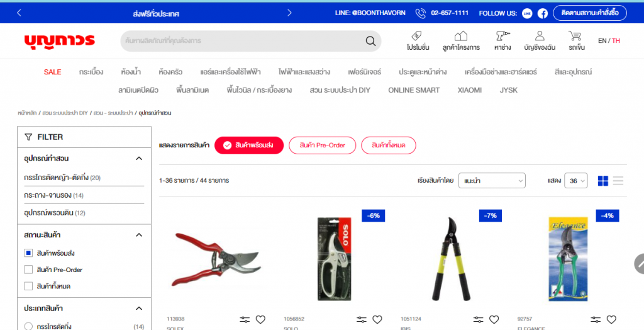Viewport: 644px width, 330px height.
Task: Open the sort-by แนะนำ dropdown
Action: click(491, 181)
